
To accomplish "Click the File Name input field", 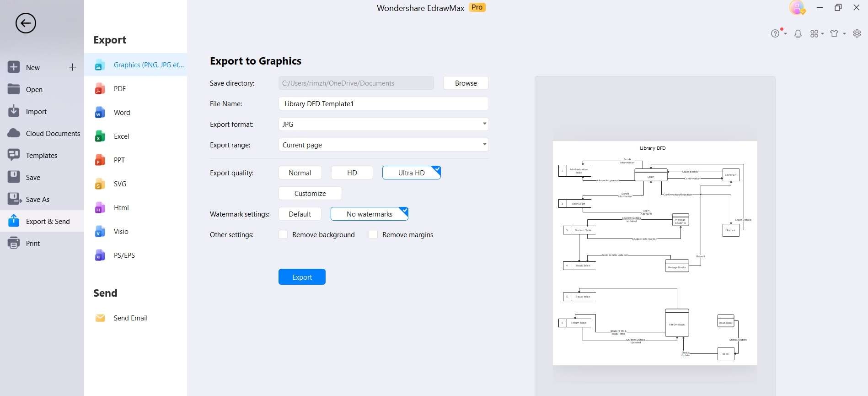I will (x=383, y=104).
